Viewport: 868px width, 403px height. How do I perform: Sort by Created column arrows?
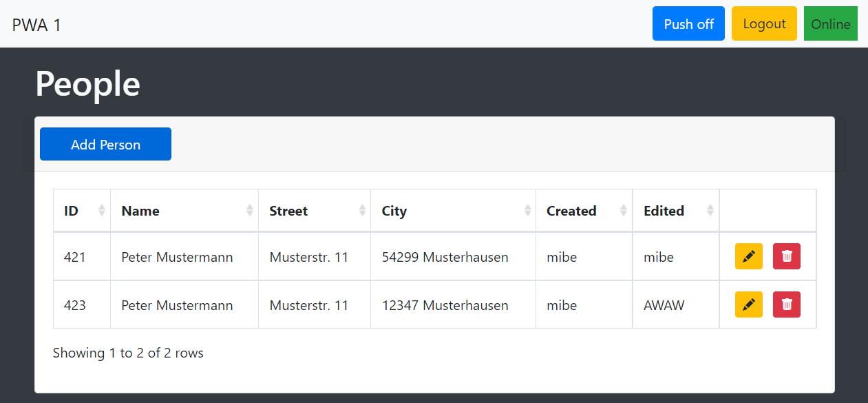point(624,211)
